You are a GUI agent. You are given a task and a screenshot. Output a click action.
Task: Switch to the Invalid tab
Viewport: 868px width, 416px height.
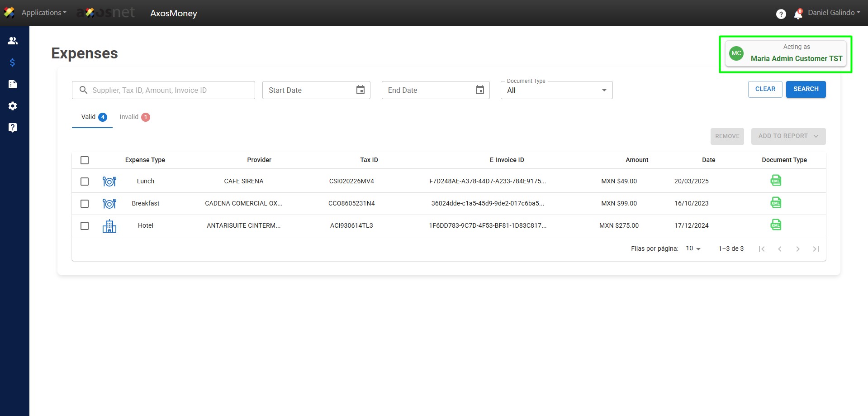click(x=134, y=117)
